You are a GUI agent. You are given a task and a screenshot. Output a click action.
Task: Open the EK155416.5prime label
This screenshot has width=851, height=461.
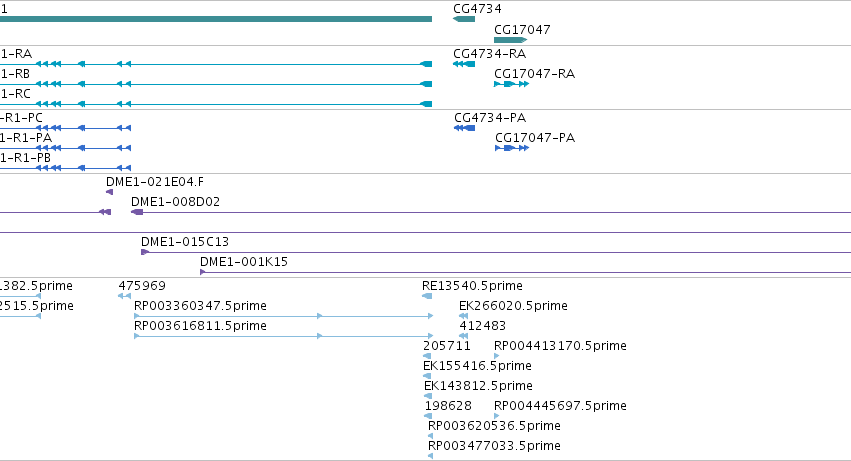coord(477,366)
